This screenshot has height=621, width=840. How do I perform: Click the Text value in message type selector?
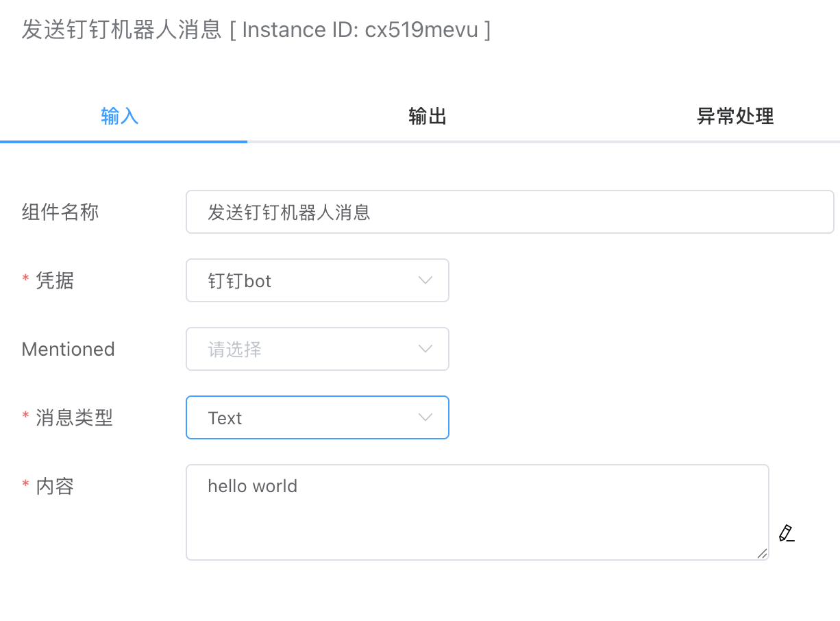pyautogui.click(x=225, y=417)
